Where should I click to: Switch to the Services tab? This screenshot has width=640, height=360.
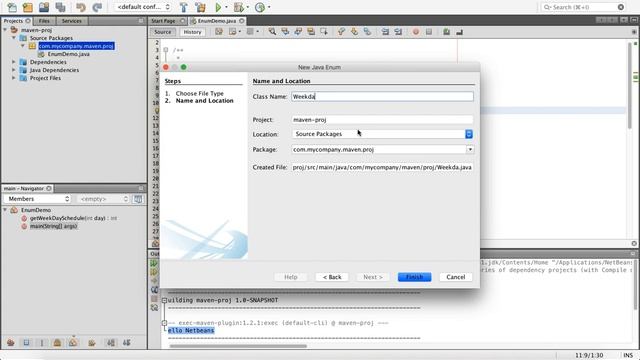[x=71, y=21]
